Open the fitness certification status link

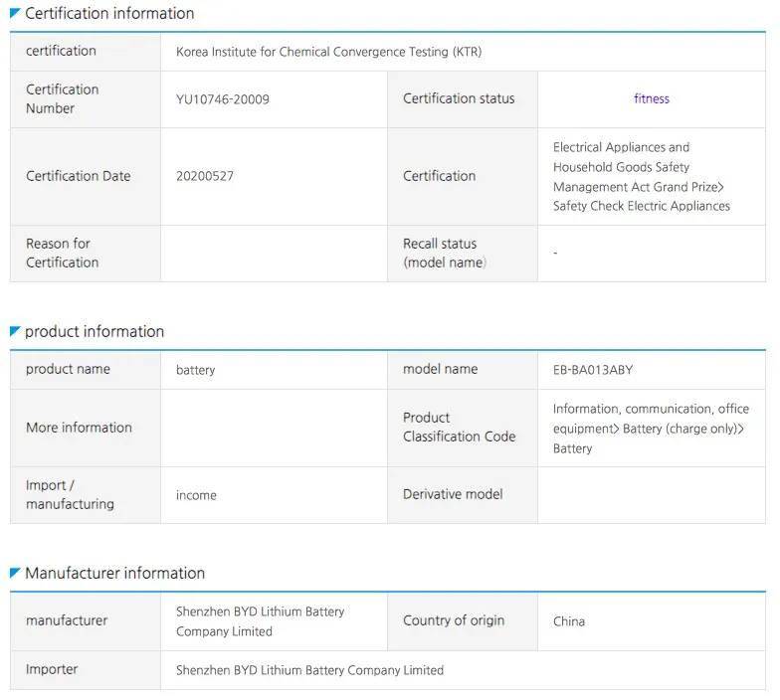[x=651, y=99]
